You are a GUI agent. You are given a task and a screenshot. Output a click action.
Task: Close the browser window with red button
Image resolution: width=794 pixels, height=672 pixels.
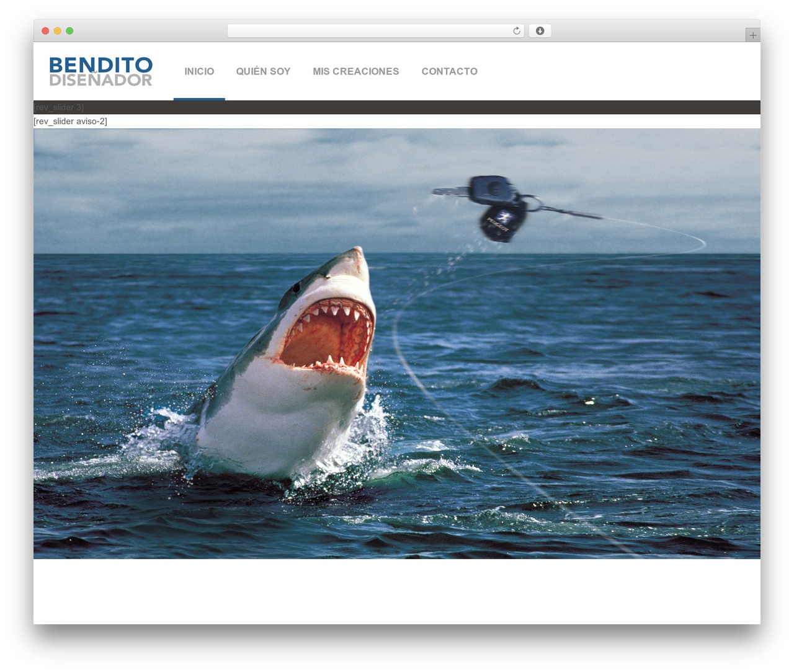(45, 31)
